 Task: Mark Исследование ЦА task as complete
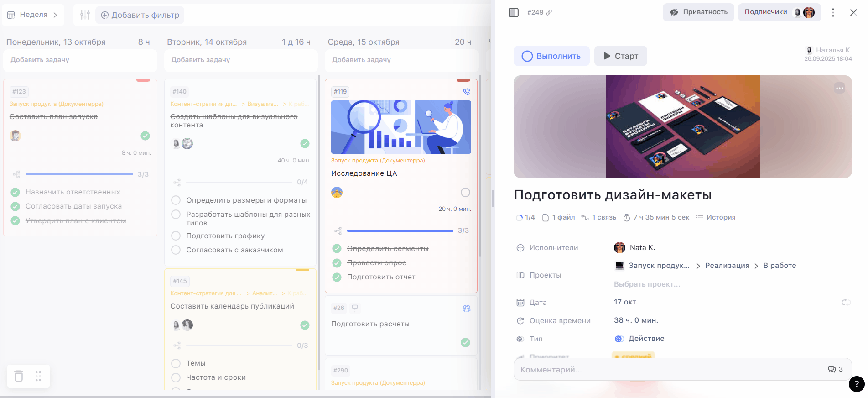[x=465, y=193]
